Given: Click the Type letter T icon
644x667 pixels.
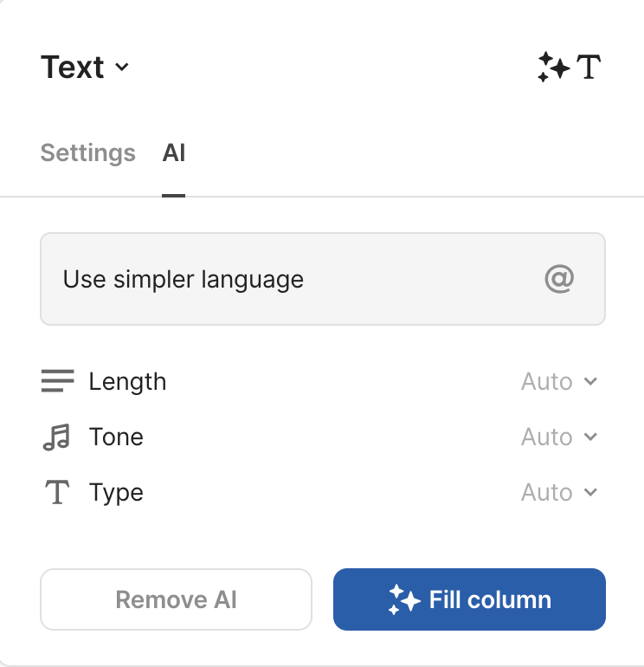Looking at the screenshot, I should [57, 492].
